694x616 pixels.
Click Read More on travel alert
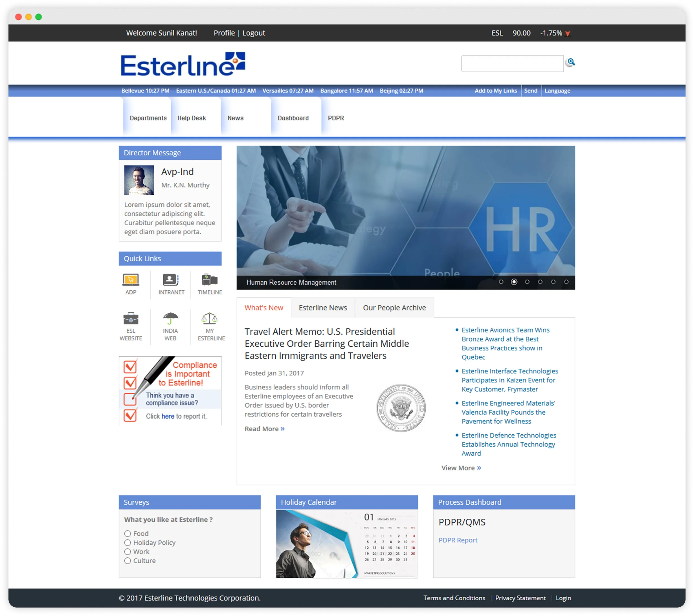click(265, 429)
